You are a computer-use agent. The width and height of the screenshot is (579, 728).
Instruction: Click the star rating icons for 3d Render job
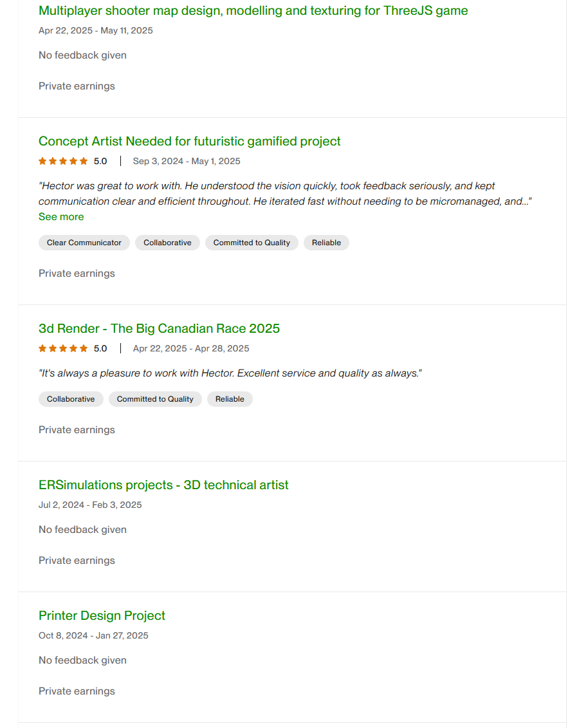click(63, 349)
